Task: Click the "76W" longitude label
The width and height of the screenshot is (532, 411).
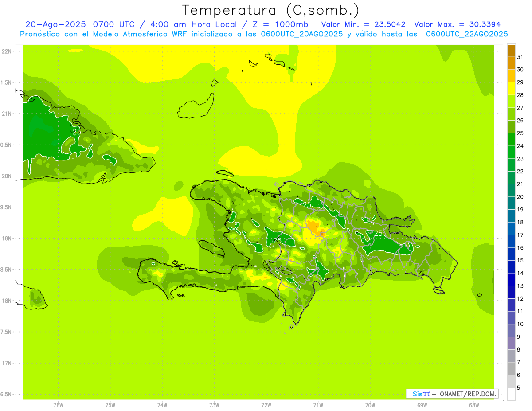Action: pyautogui.click(x=58, y=405)
